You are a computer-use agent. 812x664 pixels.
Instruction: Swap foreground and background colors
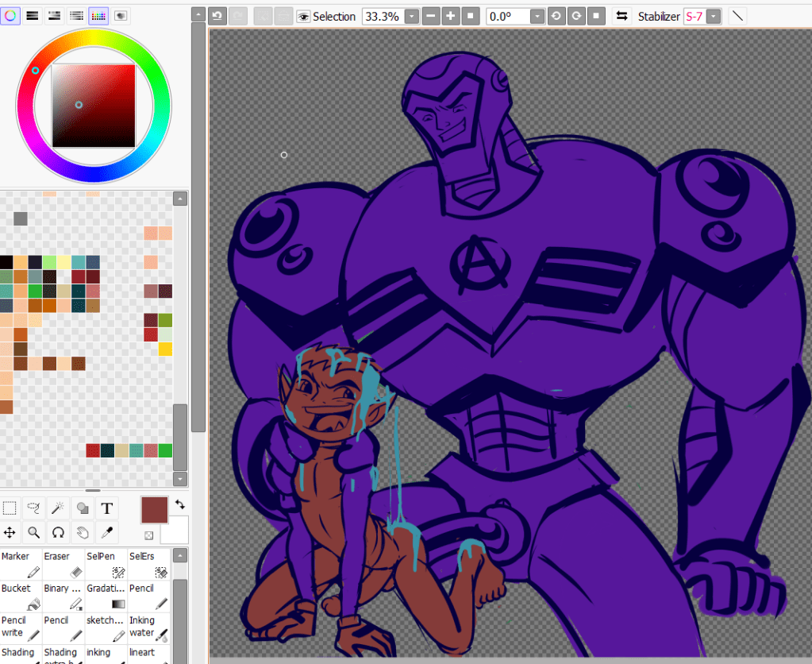click(180, 504)
